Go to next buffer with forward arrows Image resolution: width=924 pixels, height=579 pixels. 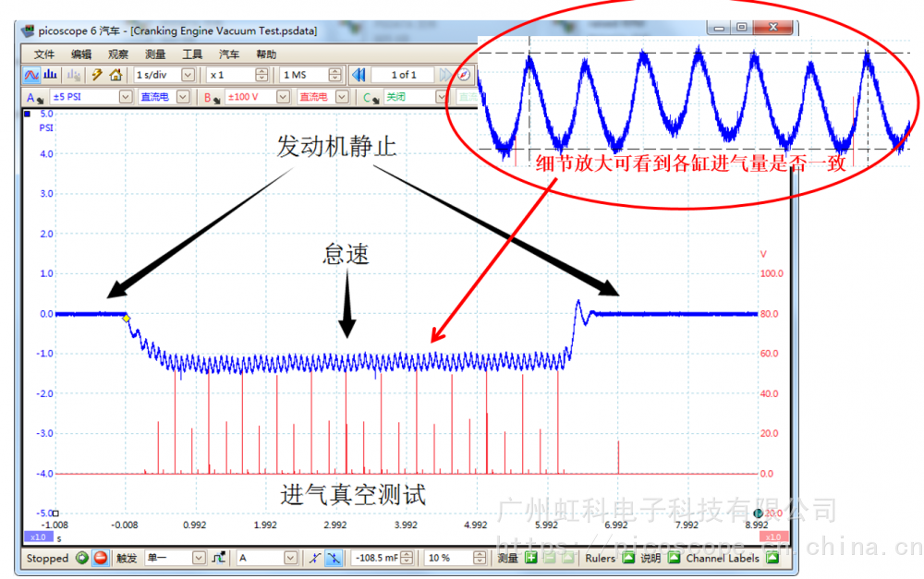(x=445, y=75)
